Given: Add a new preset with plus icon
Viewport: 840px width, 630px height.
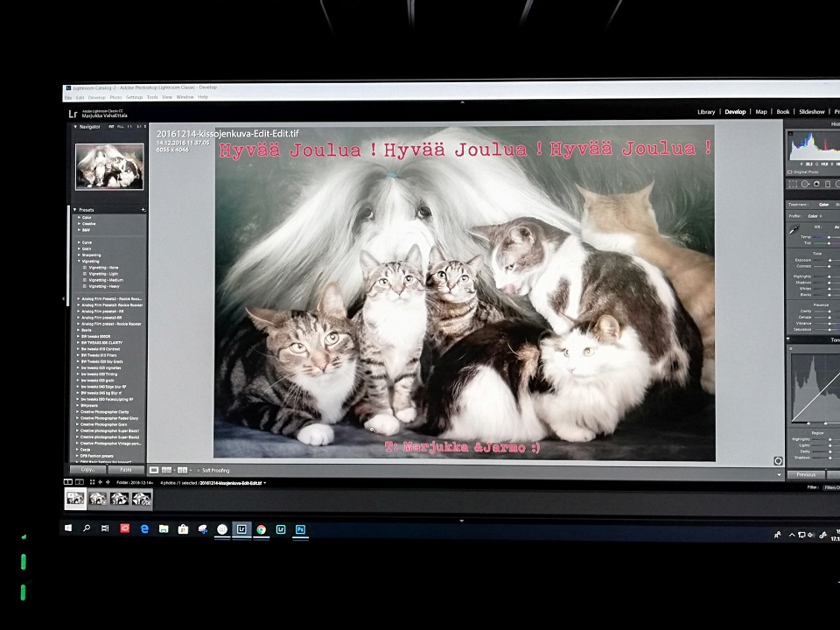Looking at the screenshot, I should click(143, 209).
